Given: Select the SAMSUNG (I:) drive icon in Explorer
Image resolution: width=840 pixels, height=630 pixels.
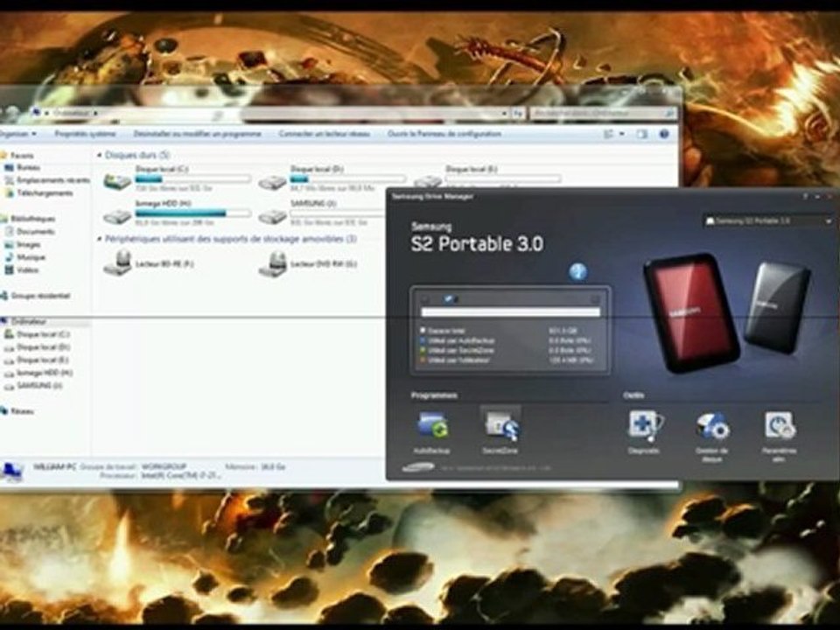Looking at the screenshot, I should [x=273, y=216].
